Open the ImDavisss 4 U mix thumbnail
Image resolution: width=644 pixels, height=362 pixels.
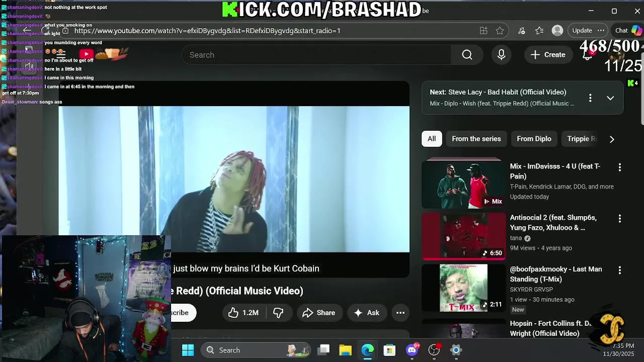pyautogui.click(x=463, y=185)
